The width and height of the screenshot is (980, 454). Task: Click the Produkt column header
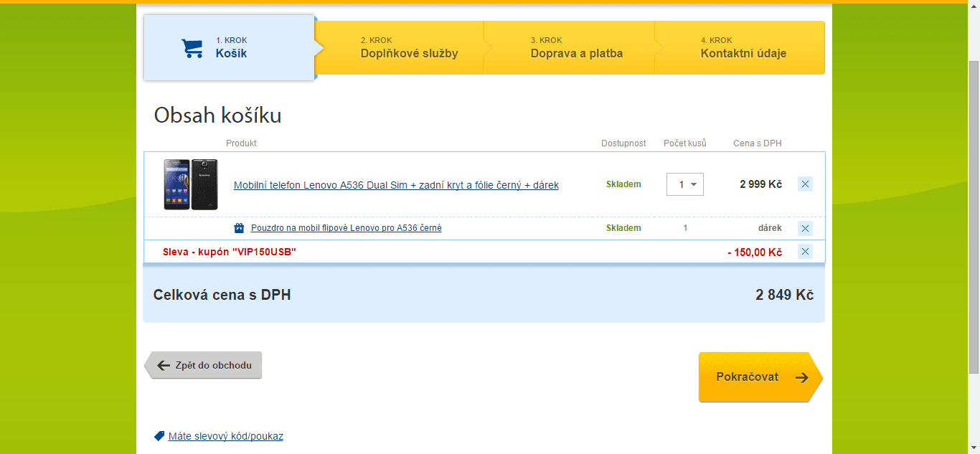(x=241, y=143)
